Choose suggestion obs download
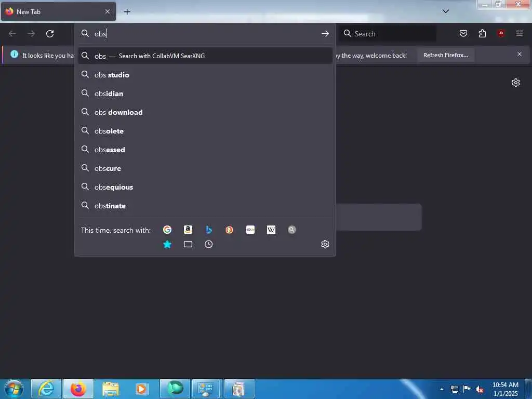 [205, 112]
